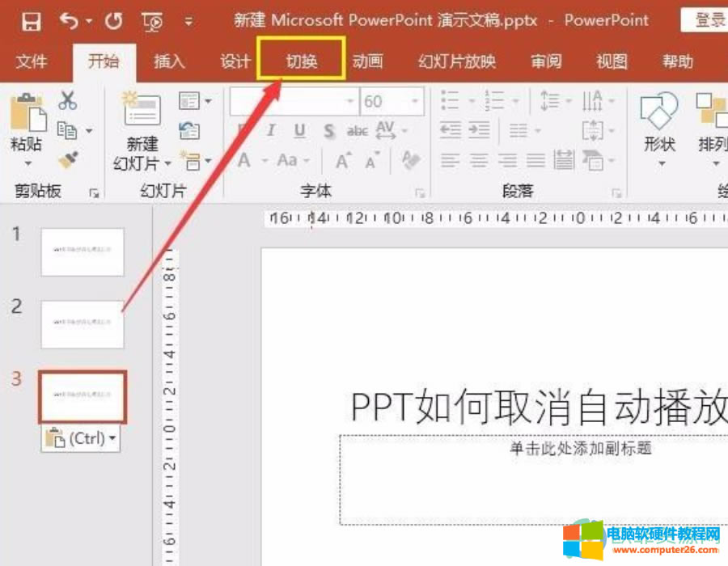Select slide 2 thumbnail
The height and width of the screenshot is (566, 728).
(83, 323)
